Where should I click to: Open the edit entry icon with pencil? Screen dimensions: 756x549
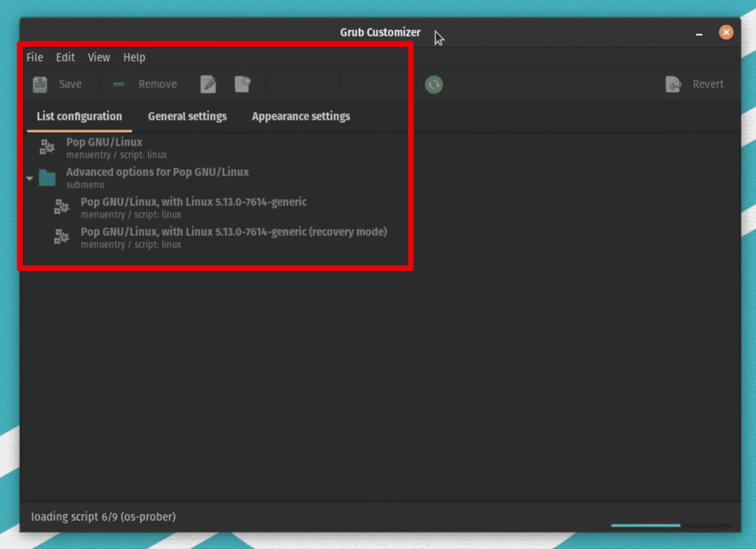208,84
